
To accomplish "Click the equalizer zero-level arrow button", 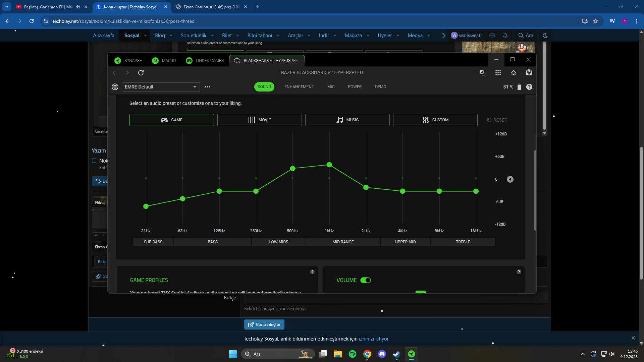I will [510, 179].
